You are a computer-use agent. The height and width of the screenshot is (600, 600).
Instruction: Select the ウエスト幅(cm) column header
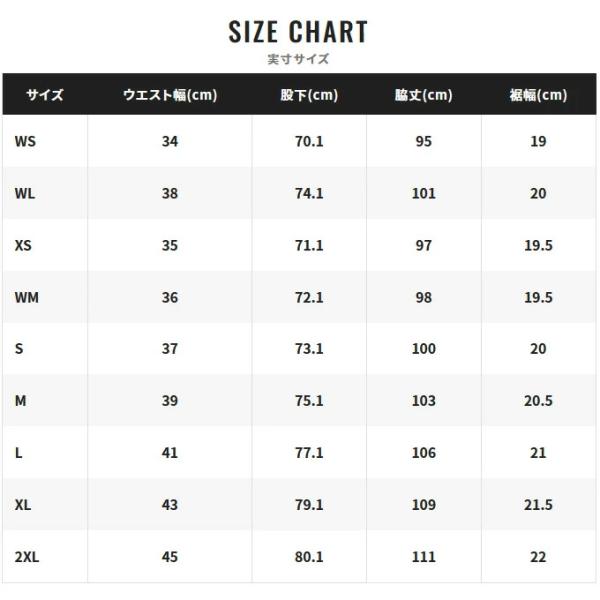[170, 95]
